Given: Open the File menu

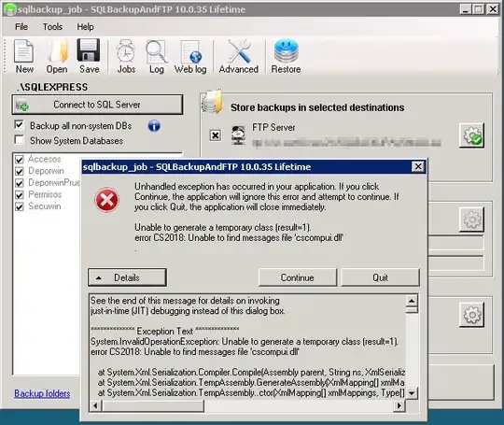Looking at the screenshot, I should click(21, 27).
